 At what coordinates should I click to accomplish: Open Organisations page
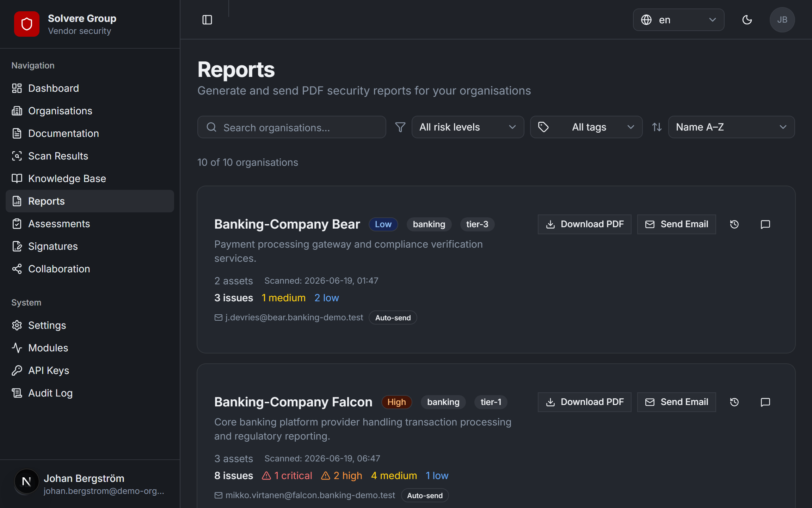(90, 111)
